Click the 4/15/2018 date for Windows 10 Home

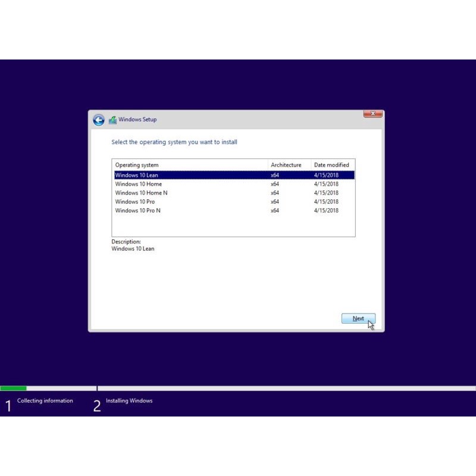(x=326, y=184)
